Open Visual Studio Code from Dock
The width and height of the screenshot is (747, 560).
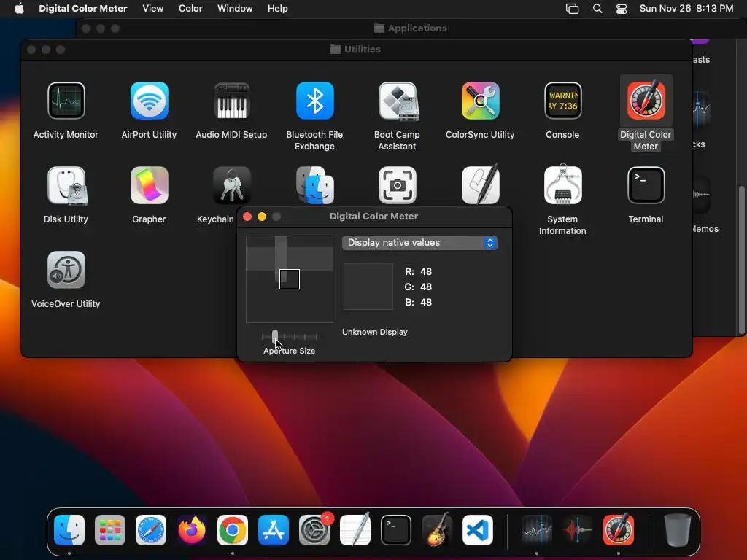click(477, 530)
